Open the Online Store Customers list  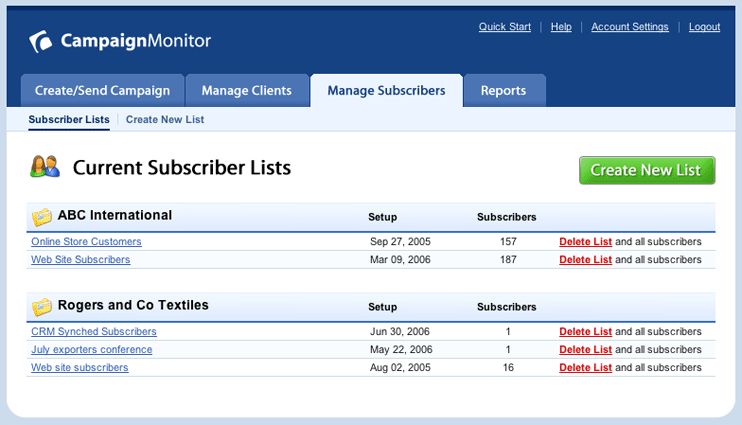tap(86, 241)
